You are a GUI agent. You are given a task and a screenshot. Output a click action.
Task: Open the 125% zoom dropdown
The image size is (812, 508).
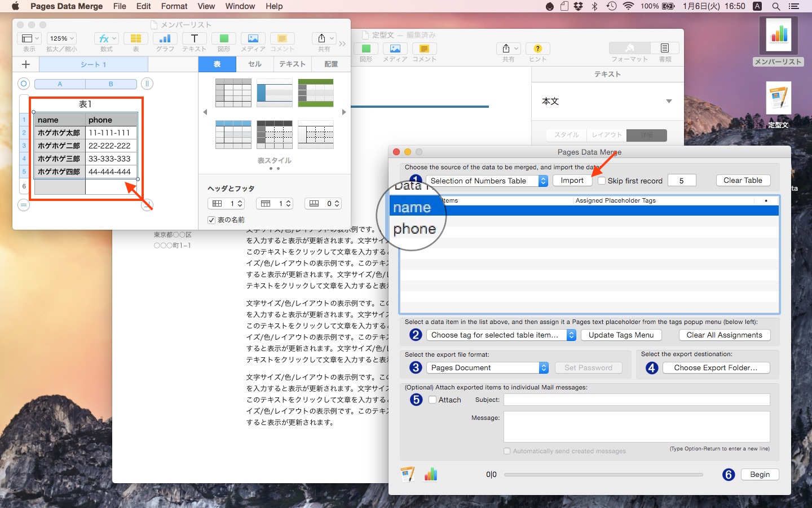pos(62,38)
